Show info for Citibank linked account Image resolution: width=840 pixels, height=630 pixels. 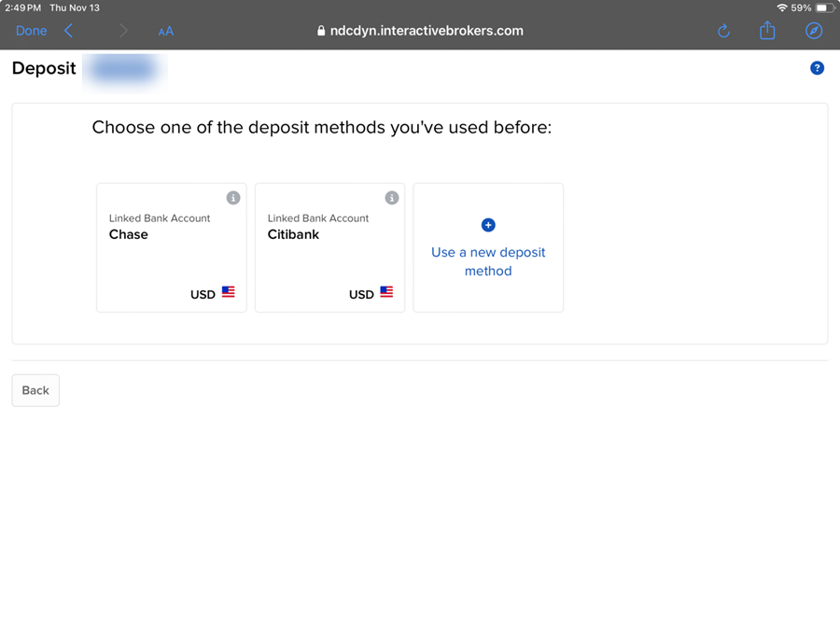392,198
